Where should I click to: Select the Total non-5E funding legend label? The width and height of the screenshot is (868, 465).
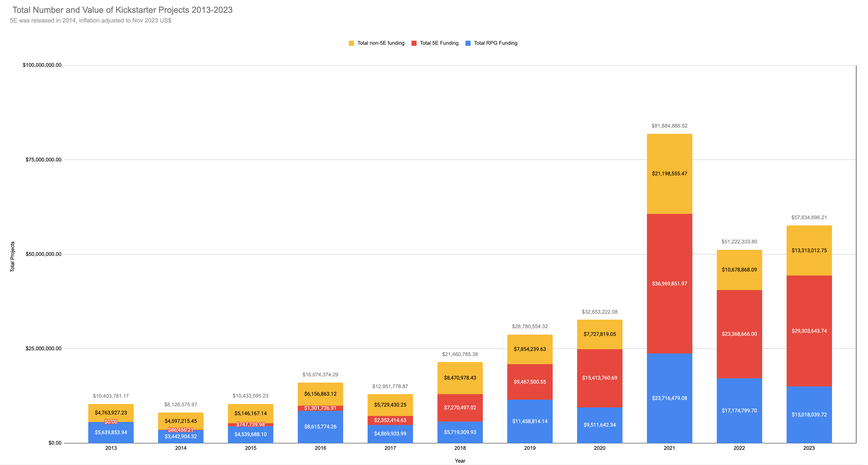click(x=381, y=43)
